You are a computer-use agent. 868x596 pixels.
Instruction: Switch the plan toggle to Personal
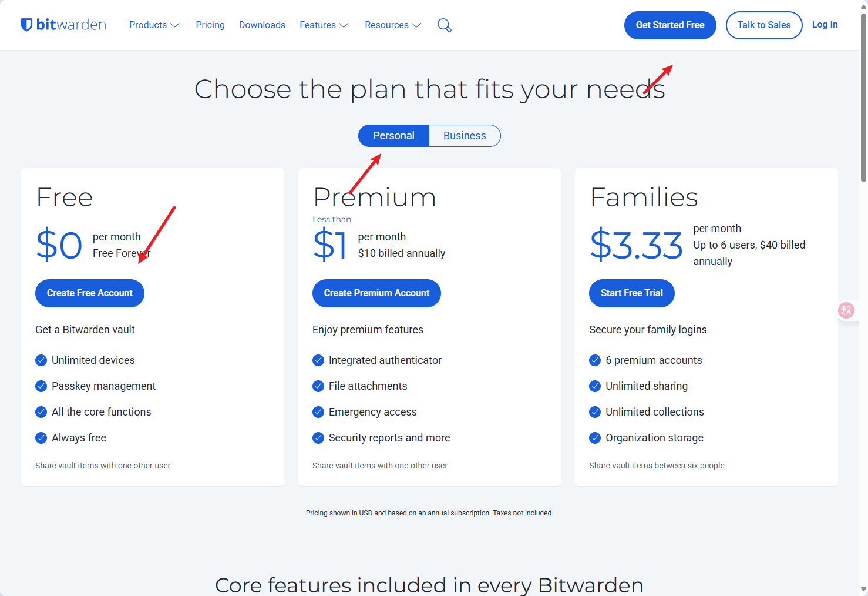[x=393, y=136]
